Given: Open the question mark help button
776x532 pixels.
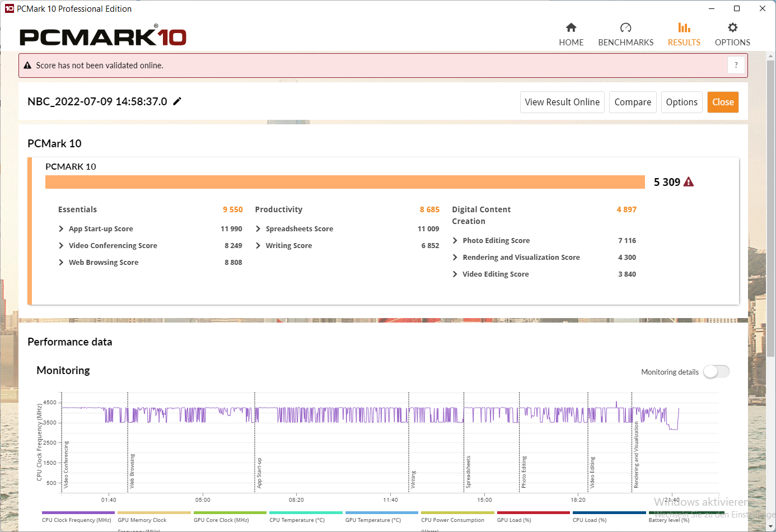Looking at the screenshot, I should click(736, 65).
